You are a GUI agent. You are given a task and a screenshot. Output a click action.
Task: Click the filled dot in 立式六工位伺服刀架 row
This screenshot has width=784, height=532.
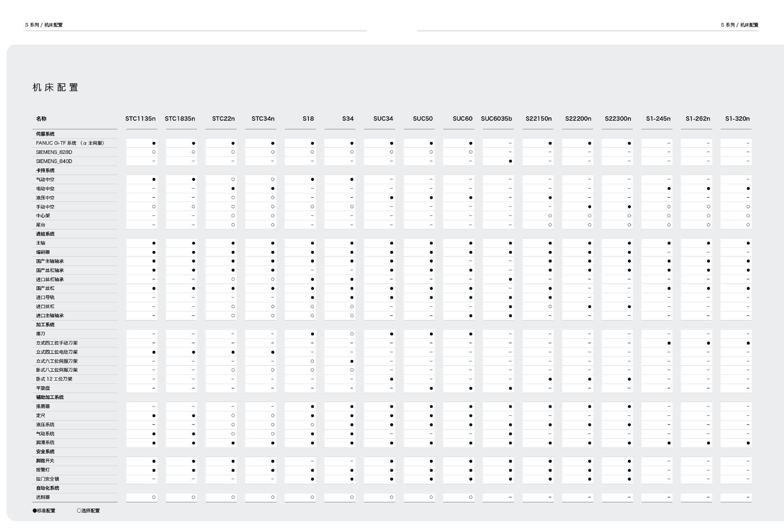pyautogui.click(x=352, y=361)
